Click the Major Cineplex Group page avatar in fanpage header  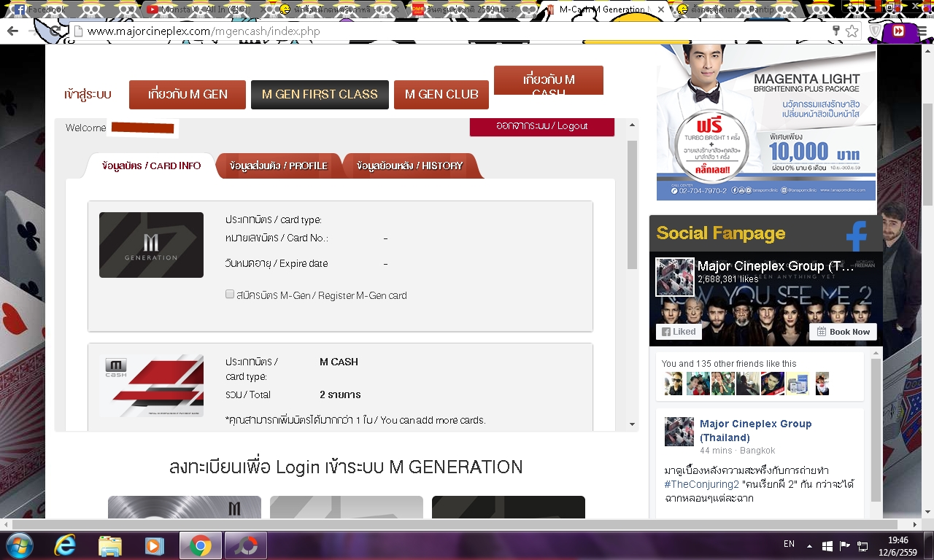[674, 276]
